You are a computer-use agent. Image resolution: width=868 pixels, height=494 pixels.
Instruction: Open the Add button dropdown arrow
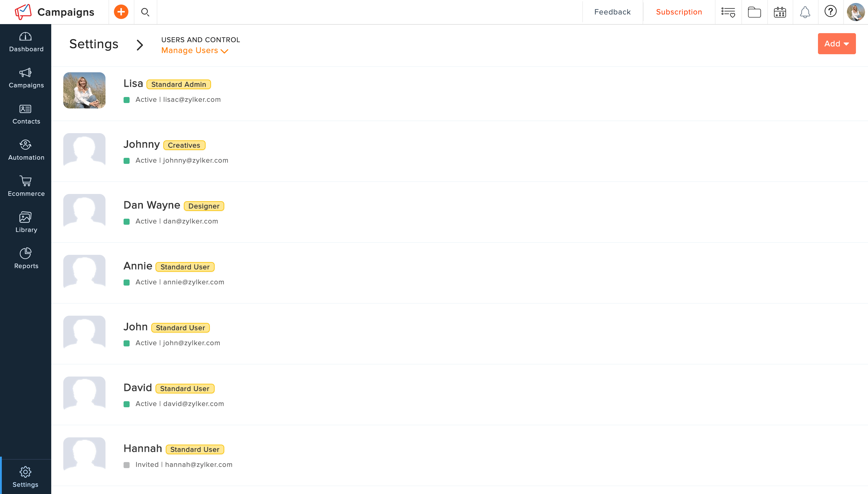coord(847,43)
